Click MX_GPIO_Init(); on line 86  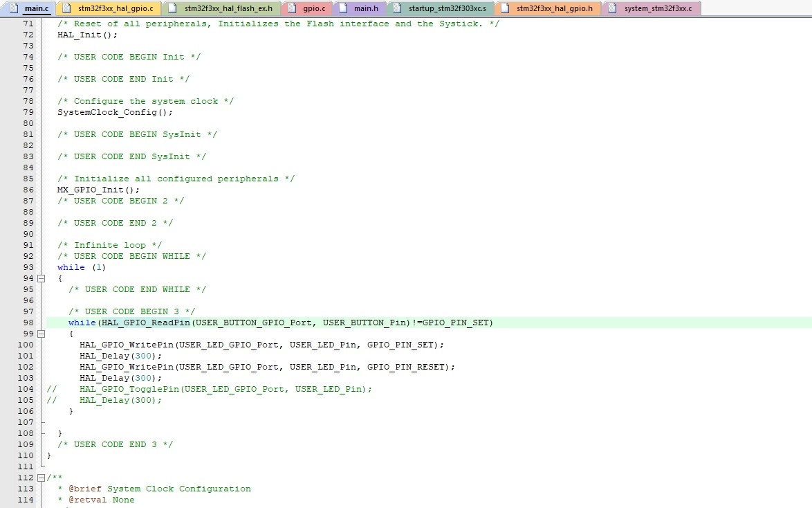(x=98, y=190)
